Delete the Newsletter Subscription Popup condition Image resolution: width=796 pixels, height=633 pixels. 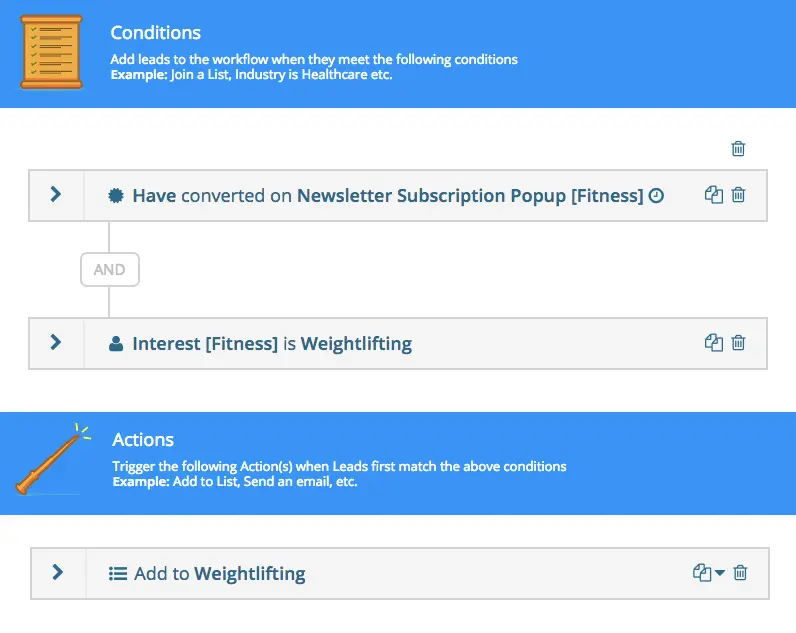[738, 195]
